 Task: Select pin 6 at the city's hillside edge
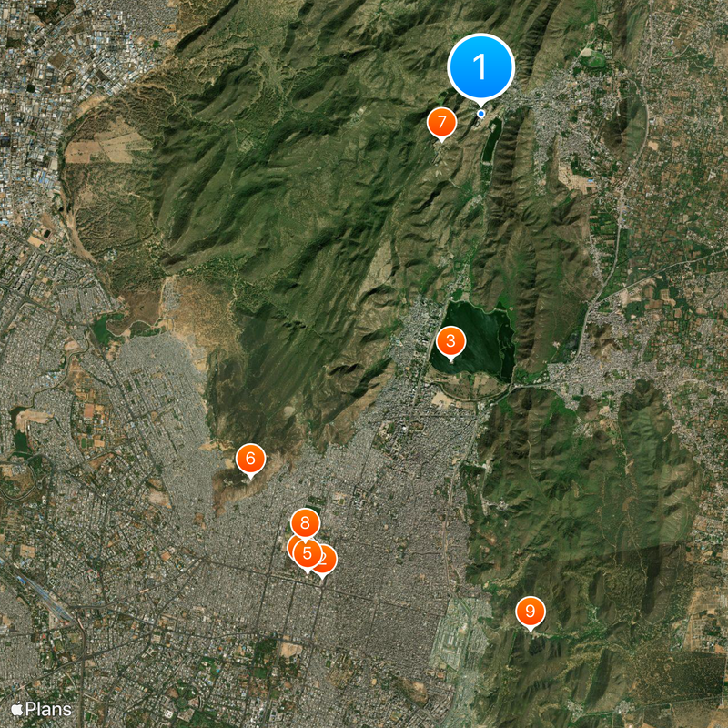[x=249, y=458]
